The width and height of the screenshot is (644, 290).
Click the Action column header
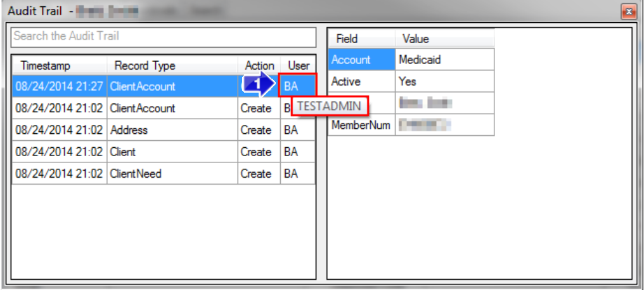[259, 65]
